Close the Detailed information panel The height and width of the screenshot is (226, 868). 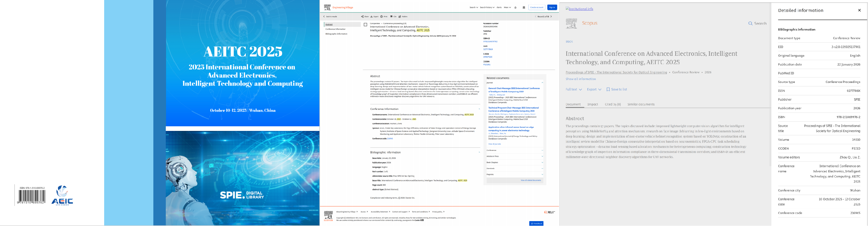coord(859,10)
